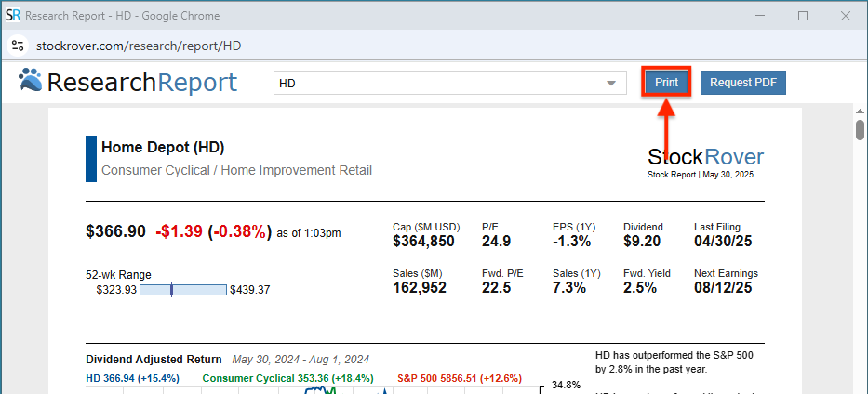This screenshot has width=868, height=394.
Task: Click the P/E value 24.9
Action: (496, 242)
